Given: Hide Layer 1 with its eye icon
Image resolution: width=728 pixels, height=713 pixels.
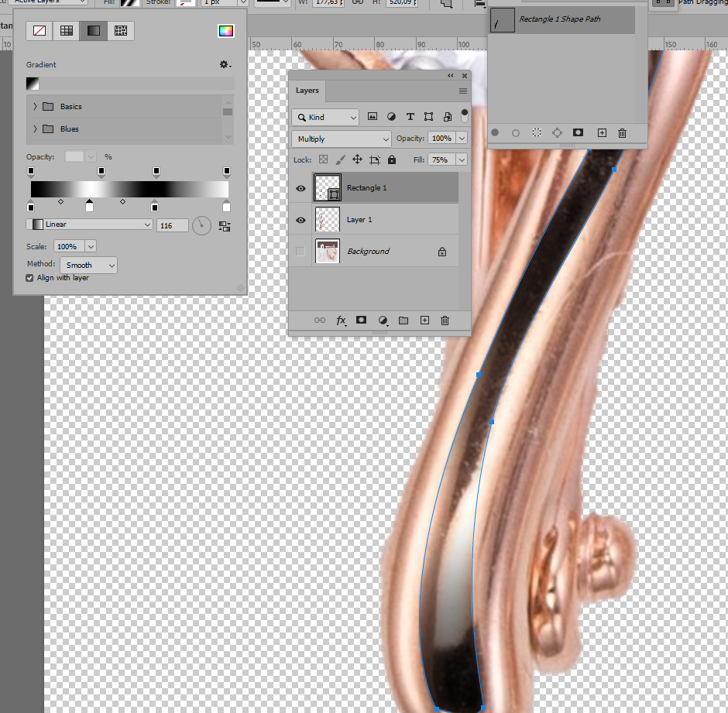Looking at the screenshot, I should pyautogui.click(x=300, y=220).
